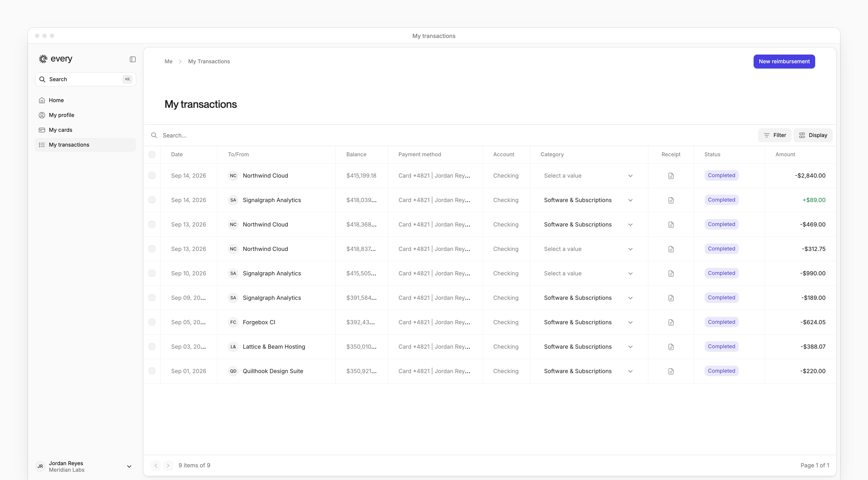View receipt for Northwind Cloud -$312.75
This screenshot has height=480, width=868.
(x=671, y=249)
